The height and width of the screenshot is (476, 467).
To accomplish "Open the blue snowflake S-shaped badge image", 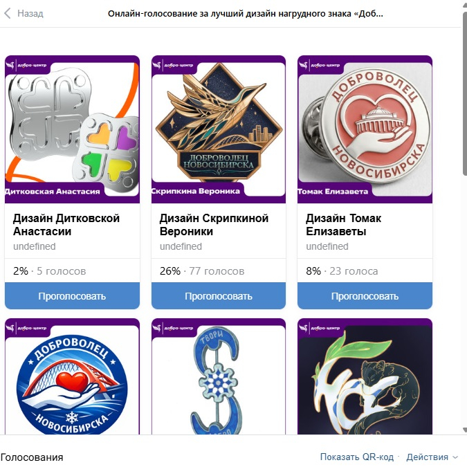I will tap(219, 376).
